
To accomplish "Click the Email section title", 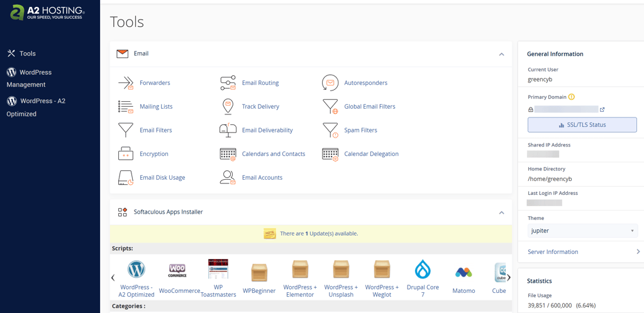I will tap(141, 53).
